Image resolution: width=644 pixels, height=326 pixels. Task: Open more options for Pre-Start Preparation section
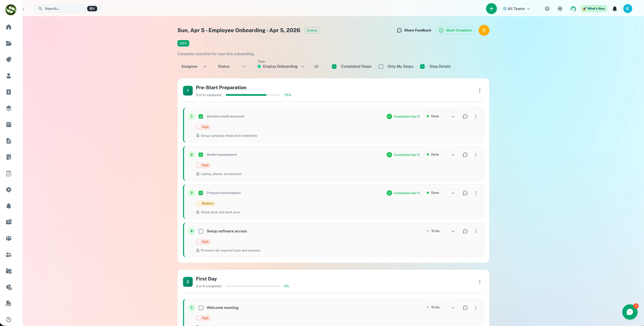tap(480, 91)
